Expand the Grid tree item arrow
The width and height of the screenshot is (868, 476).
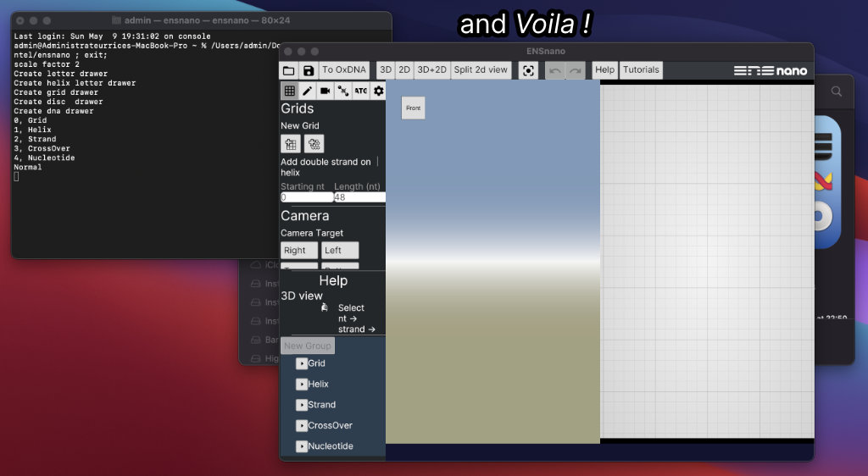coord(302,363)
